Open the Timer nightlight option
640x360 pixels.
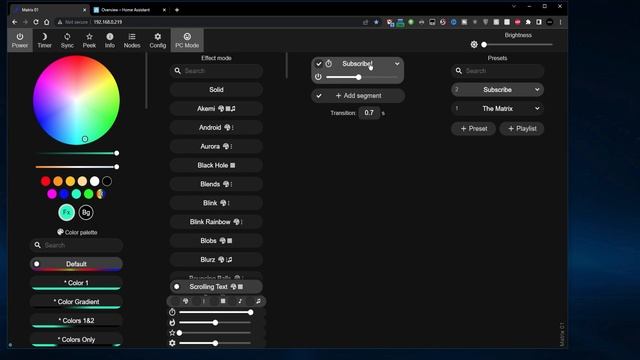(44, 40)
